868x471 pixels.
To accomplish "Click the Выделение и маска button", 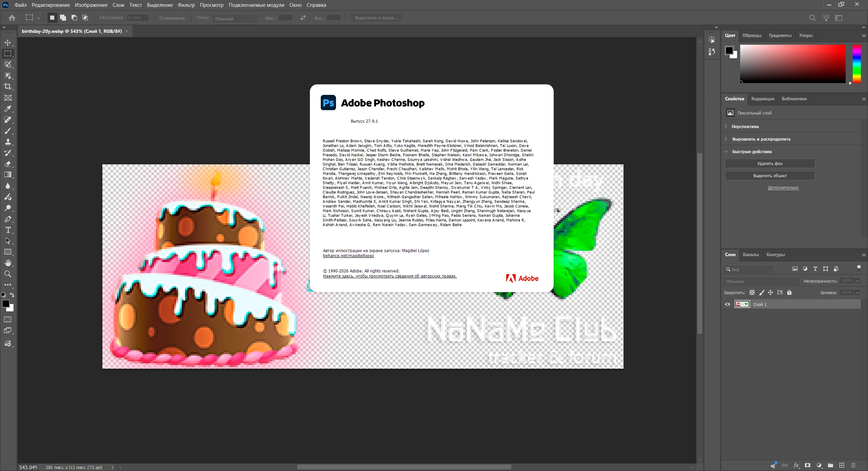I will click(376, 18).
